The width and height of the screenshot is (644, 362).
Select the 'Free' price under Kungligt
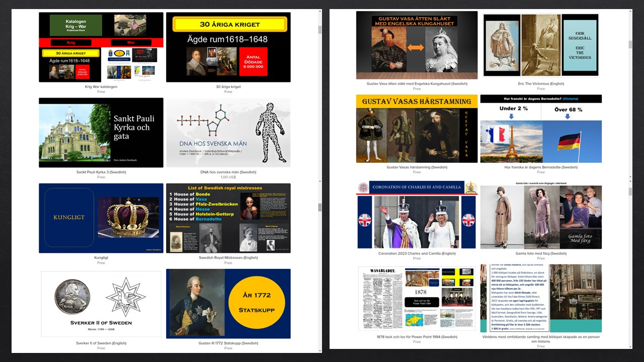coord(101,262)
